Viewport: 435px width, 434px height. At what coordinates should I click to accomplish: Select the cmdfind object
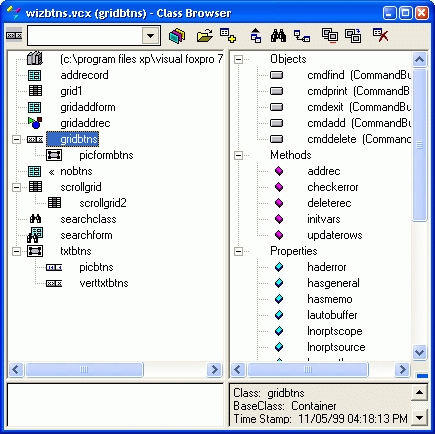coord(359,75)
